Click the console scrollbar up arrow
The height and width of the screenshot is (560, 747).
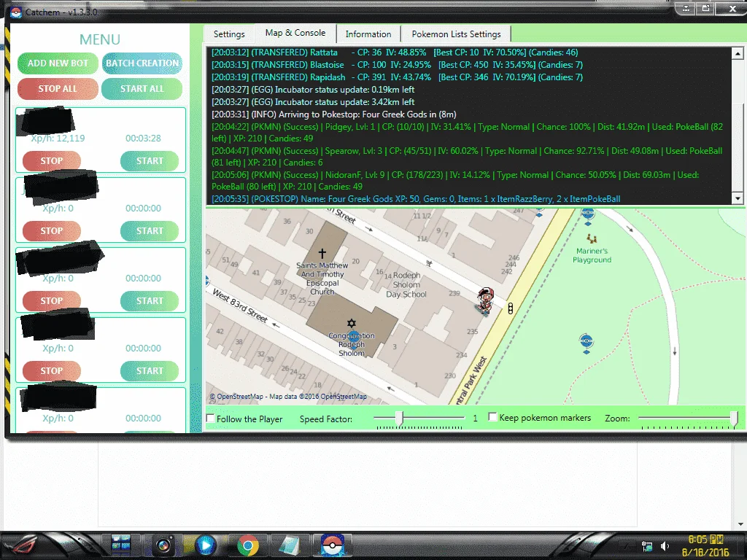pyautogui.click(x=738, y=52)
